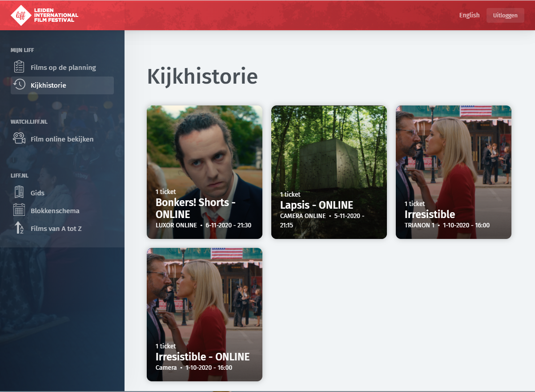This screenshot has width=535, height=392.
Task: Click the film camera icon beside Film online bekijken
Action: (19, 139)
